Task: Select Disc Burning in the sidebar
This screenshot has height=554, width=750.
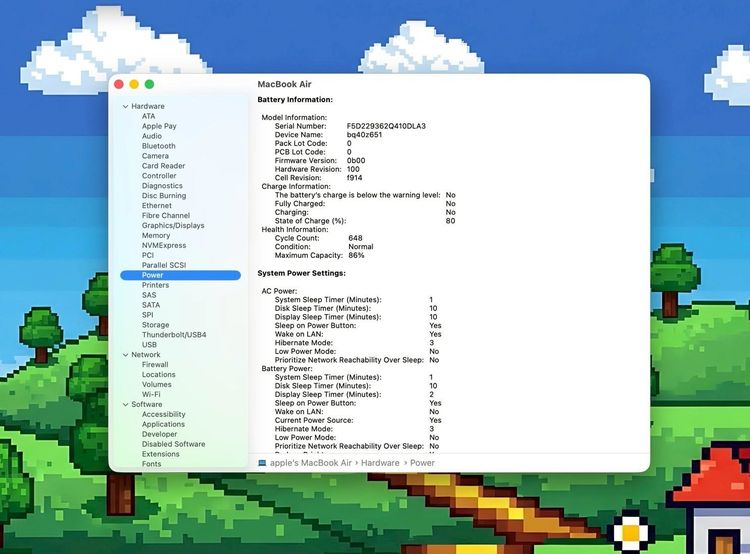Action: [164, 196]
